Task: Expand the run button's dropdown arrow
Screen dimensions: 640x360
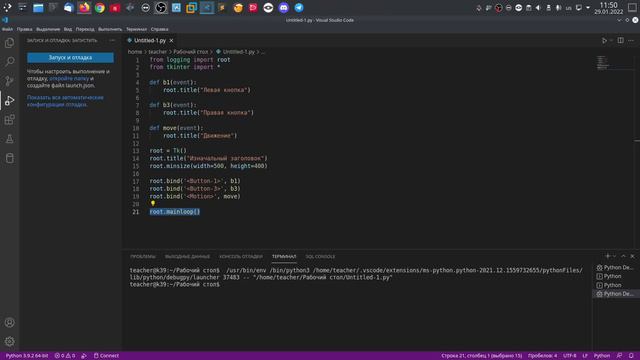Action: coord(611,40)
